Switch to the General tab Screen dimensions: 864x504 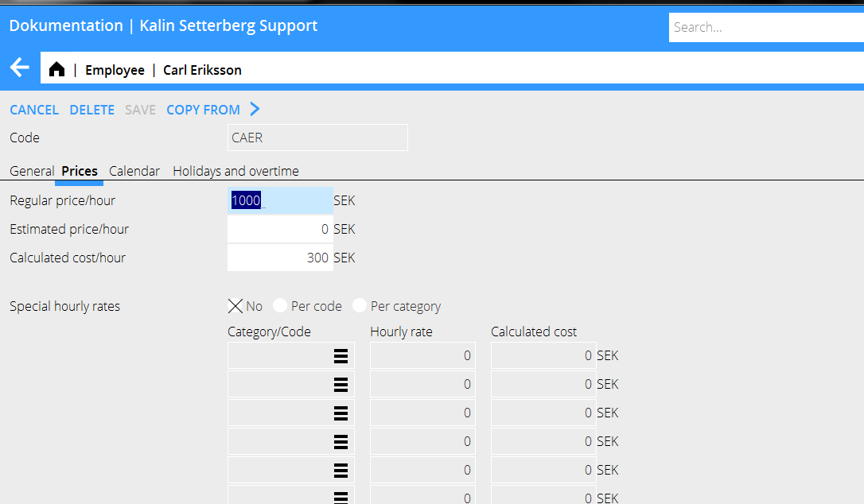pos(32,171)
